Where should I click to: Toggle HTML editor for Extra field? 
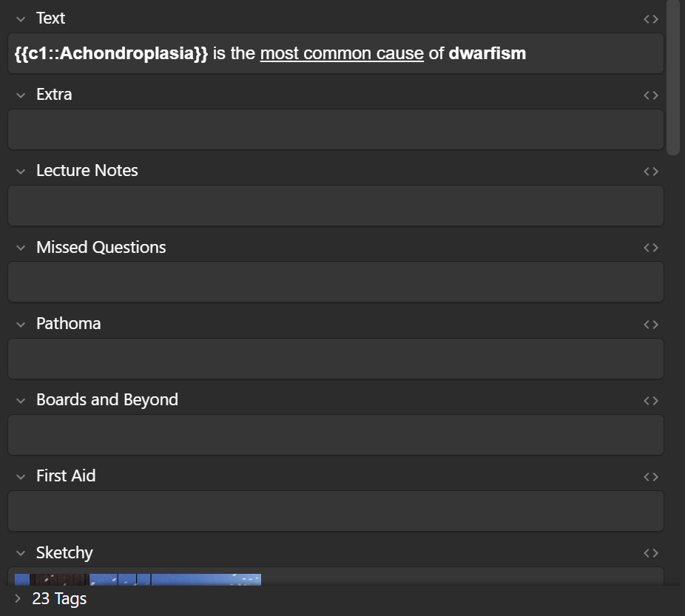650,95
